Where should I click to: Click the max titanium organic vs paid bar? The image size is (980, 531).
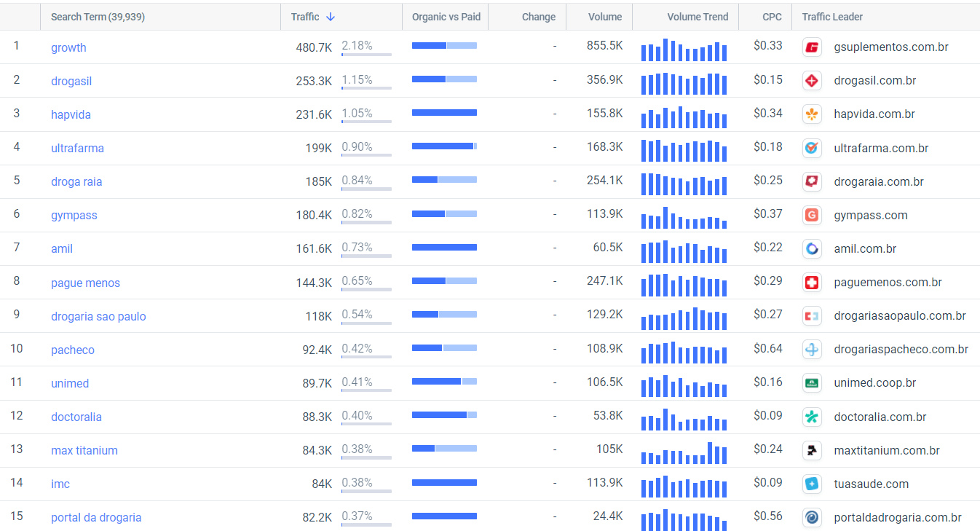(444, 448)
